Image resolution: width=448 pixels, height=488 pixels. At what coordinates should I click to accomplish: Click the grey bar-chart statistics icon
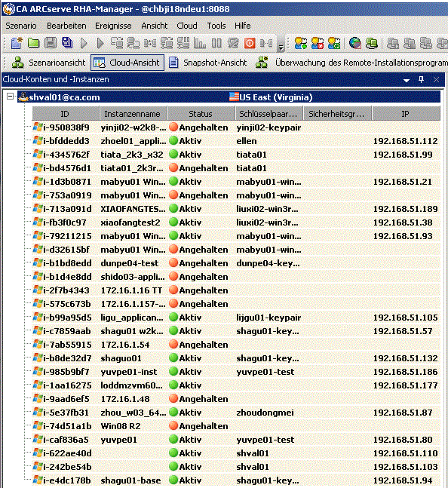tap(199, 43)
